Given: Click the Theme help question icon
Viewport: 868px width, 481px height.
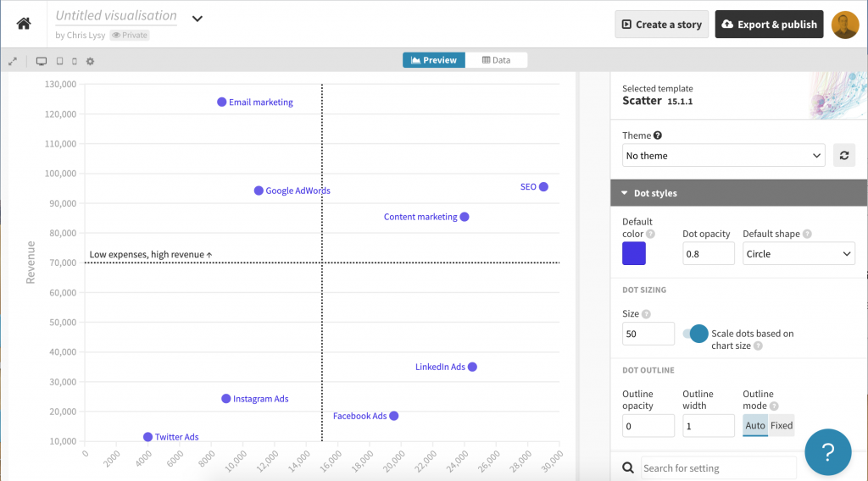Looking at the screenshot, I should click(x=658, y=135).
